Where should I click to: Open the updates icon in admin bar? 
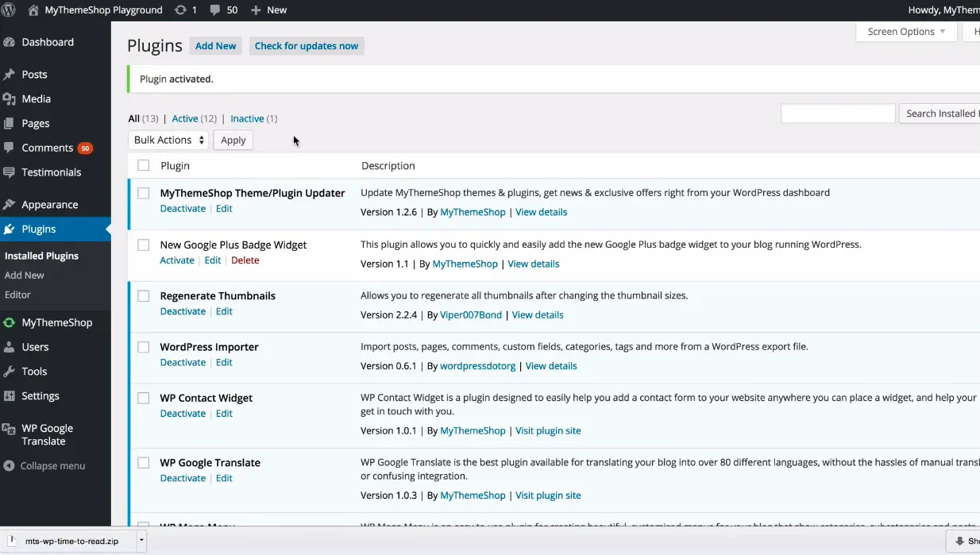[180, 10]
